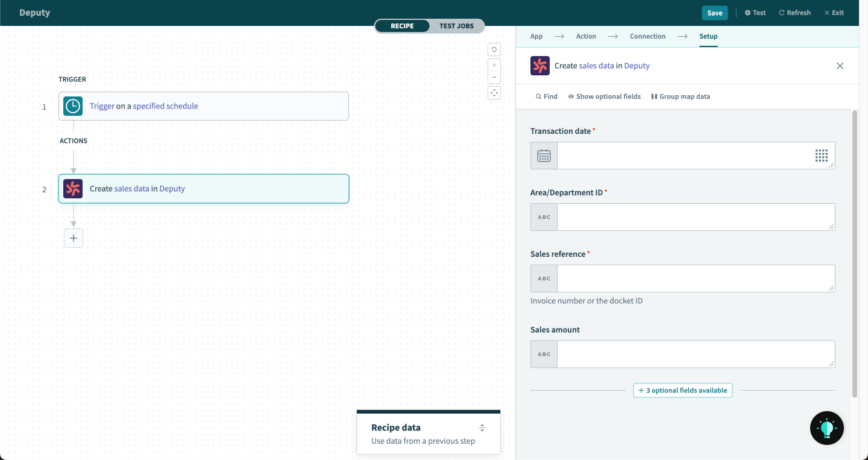
Task: Switch to the Connection step in breadcrumb
Action: [x=647, y=36]
